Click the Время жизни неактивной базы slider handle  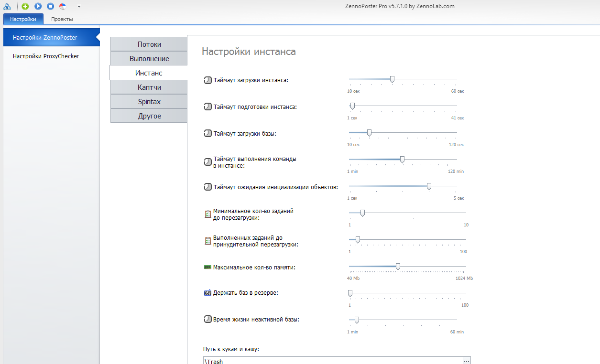pyautogui.click(x=357, y=320)
